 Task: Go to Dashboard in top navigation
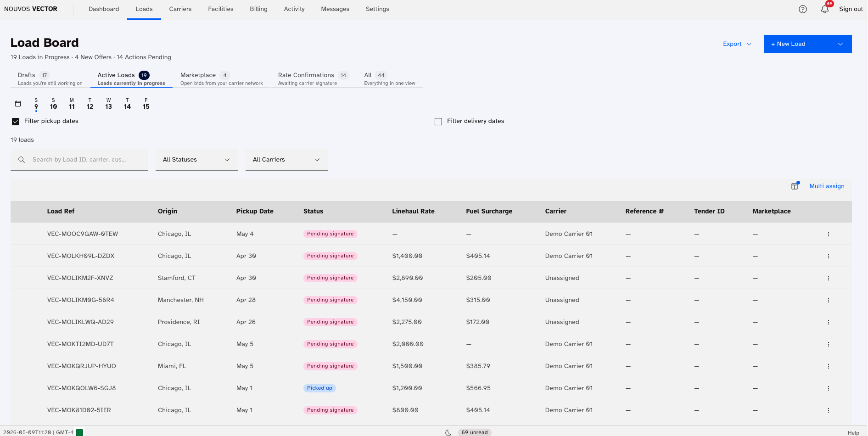(x=104, y=9)
